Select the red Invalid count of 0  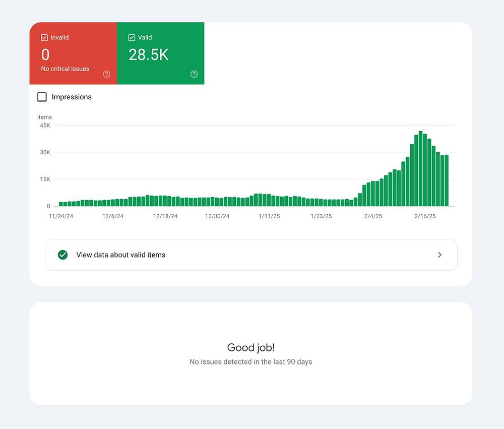pyautogui.click(x=45, y=54)
